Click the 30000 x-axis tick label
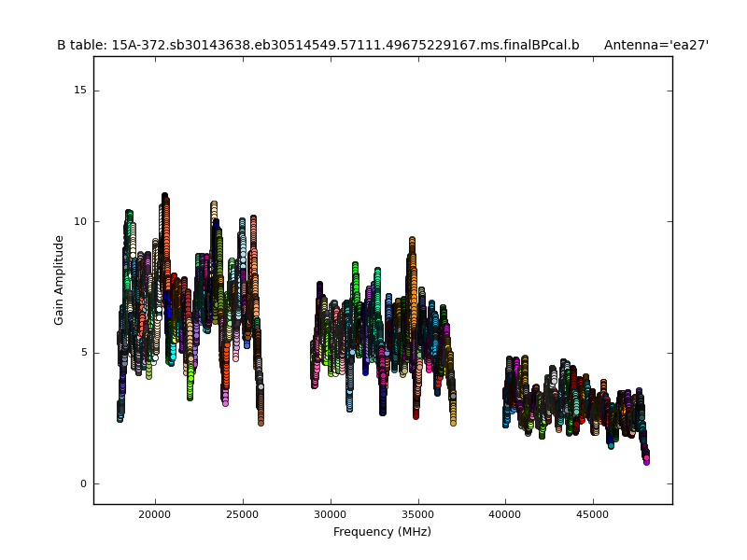747x560 pixels. 330,514
